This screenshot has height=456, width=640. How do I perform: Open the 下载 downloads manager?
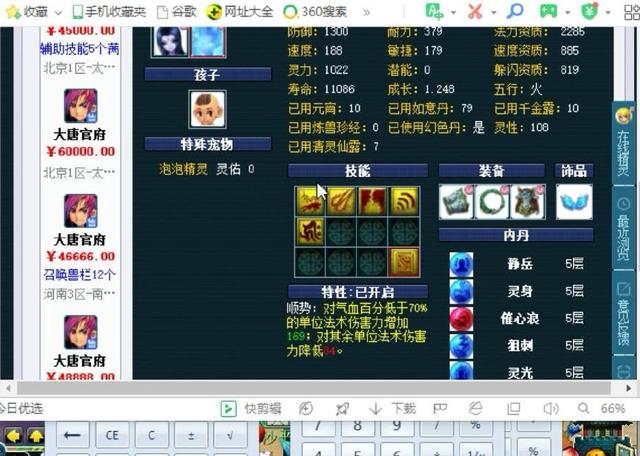coord(393,408)
